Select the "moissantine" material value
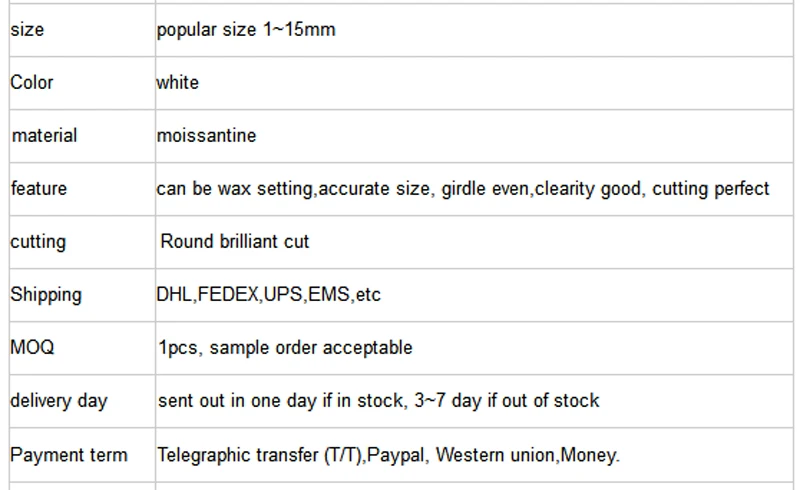Image resolution: width=800 pixels, height=490 pixels. coord(206,136)
